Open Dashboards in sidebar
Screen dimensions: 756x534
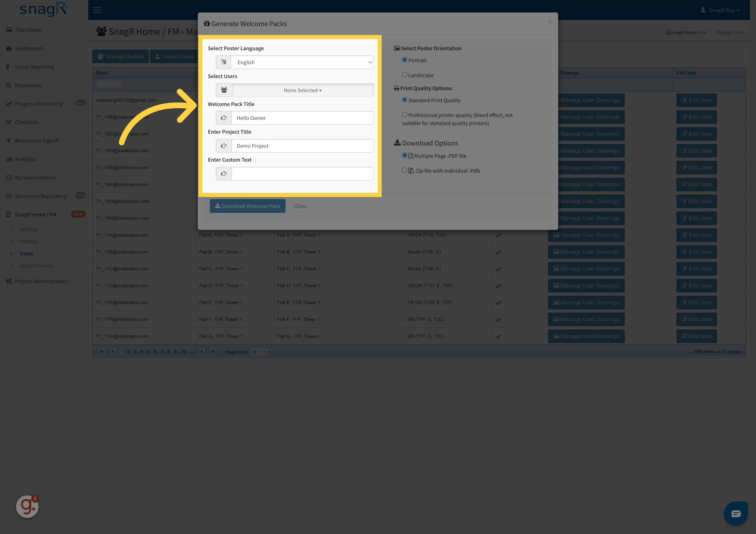[x=29, y=48]
